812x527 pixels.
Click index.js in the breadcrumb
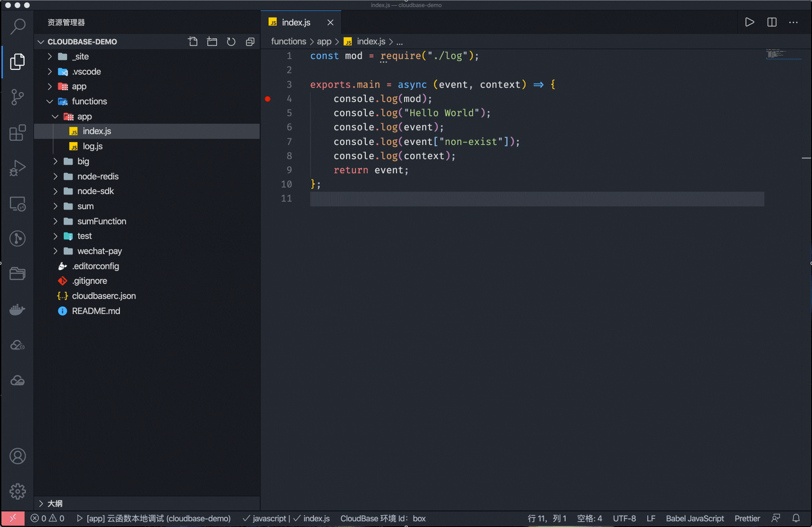371,42
